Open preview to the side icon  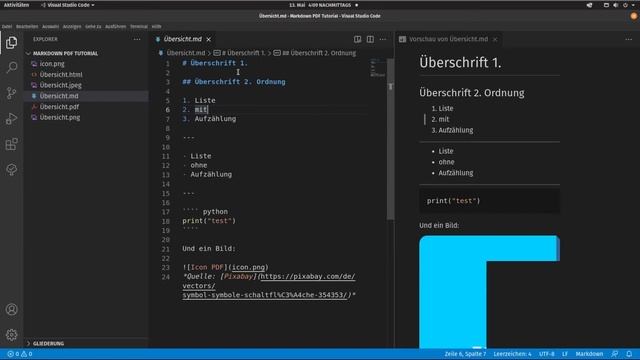(357, 39)
